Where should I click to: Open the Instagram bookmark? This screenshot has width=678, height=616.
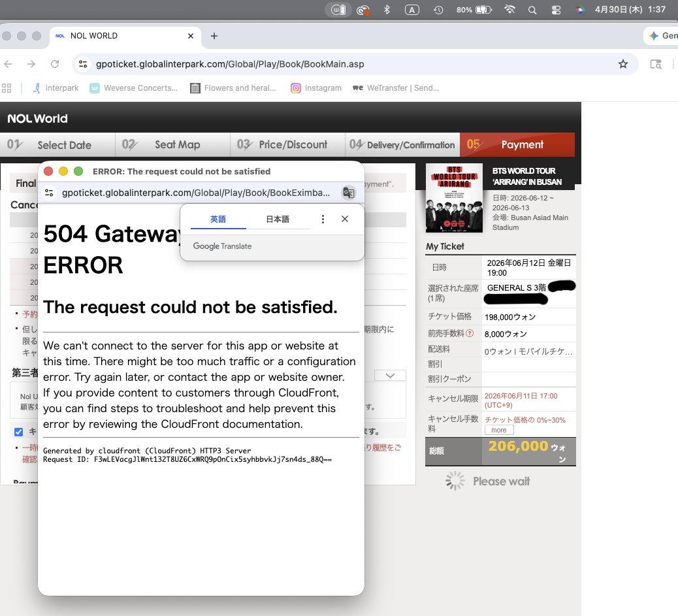pos(316,88)
